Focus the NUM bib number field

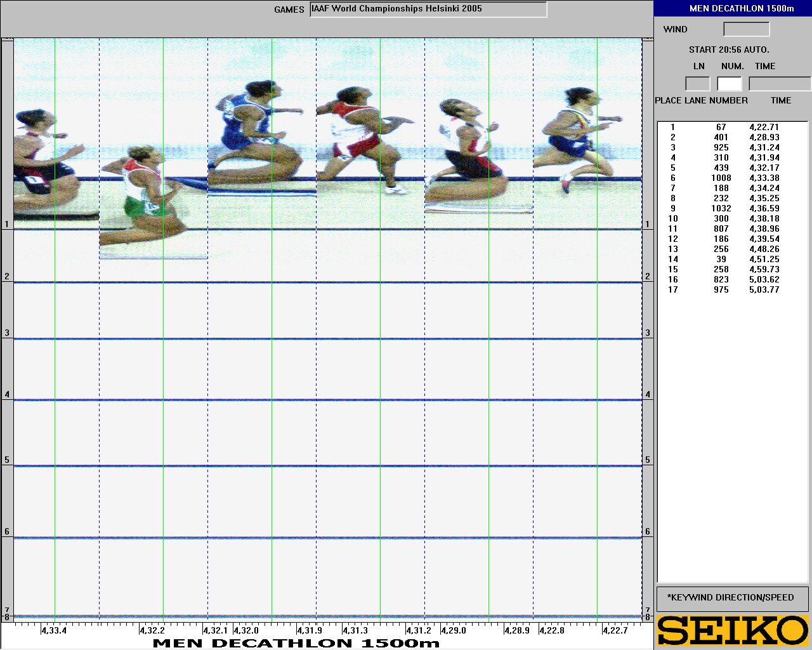pos(729,84)
